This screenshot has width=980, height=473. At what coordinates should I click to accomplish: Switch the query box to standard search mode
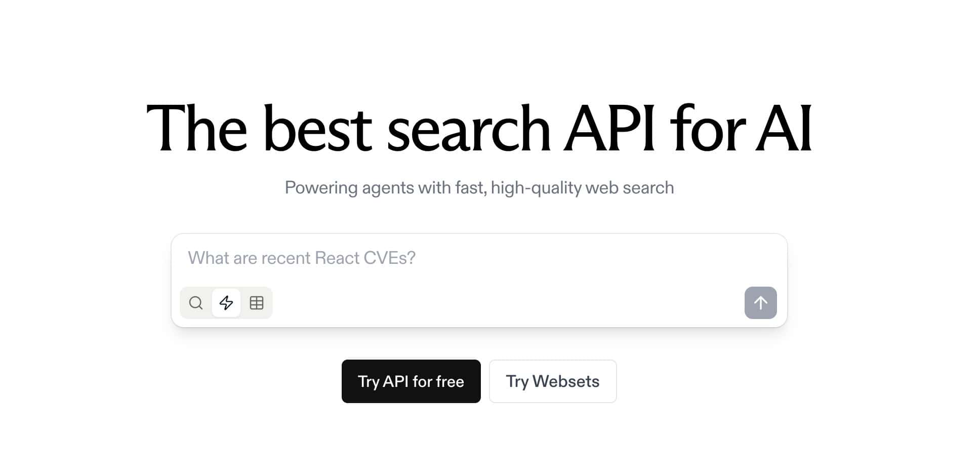click(196, 303)
